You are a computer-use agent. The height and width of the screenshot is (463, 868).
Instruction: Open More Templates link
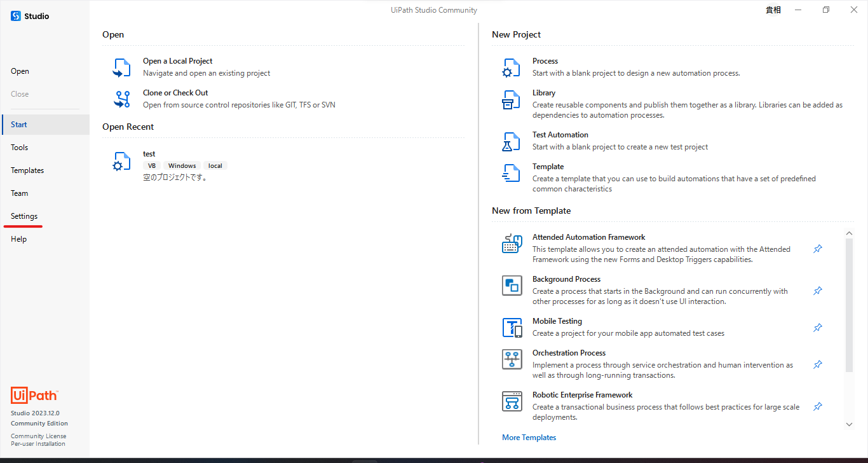[529, 438]
